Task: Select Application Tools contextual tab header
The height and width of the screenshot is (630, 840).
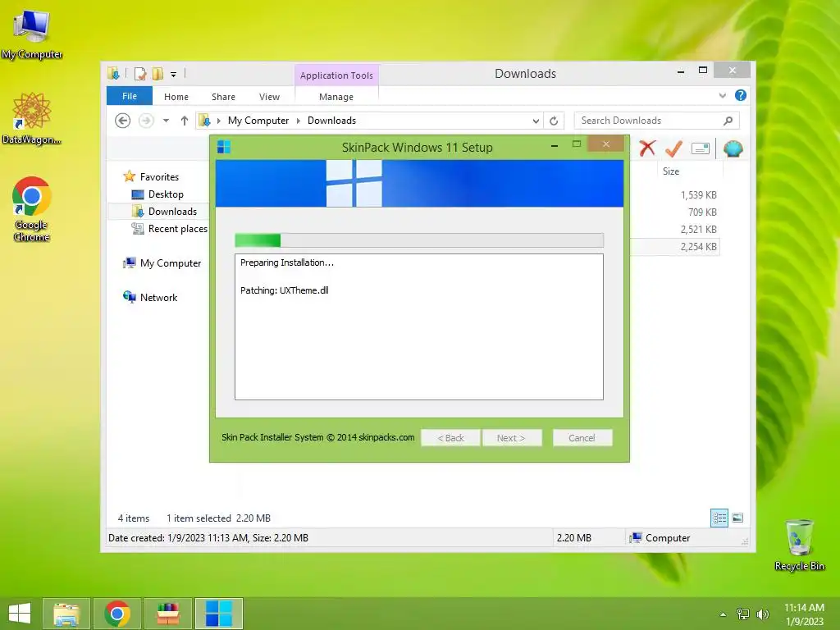Action: tap(336, 75)
